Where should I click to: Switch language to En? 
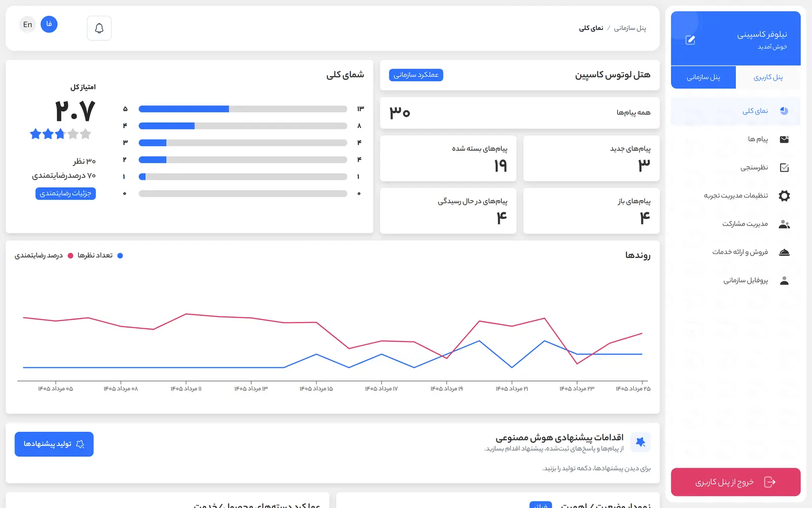pyautogui.click(x=27, y=24)
